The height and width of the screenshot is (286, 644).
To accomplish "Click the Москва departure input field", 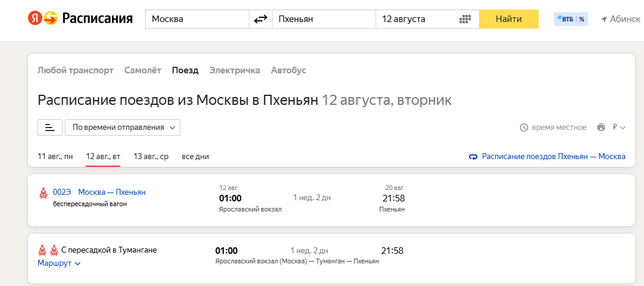I will 197,19.
